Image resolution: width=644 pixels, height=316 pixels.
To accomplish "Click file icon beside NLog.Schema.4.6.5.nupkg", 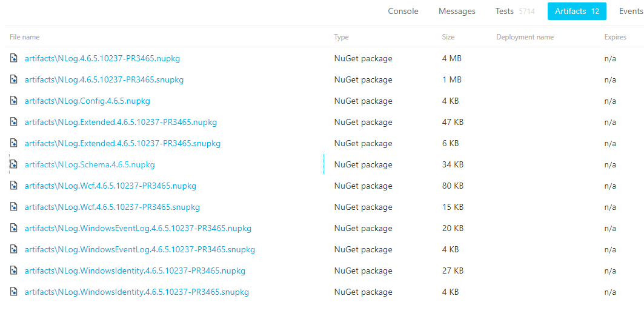I will pos(14,164).
